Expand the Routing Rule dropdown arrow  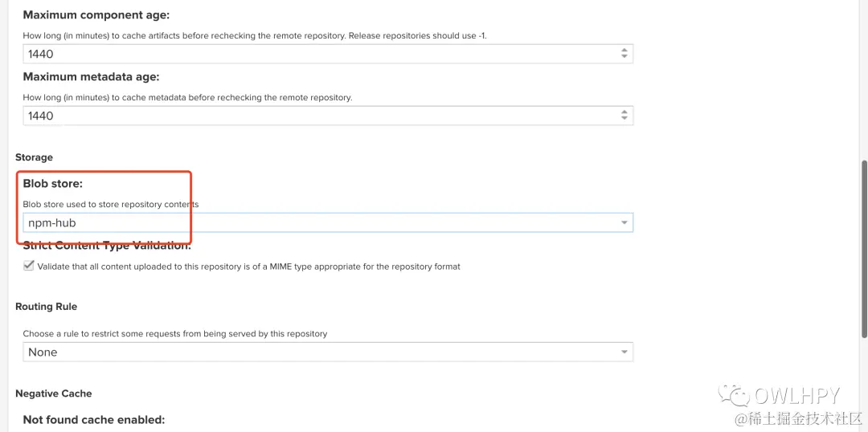[624, 353]
